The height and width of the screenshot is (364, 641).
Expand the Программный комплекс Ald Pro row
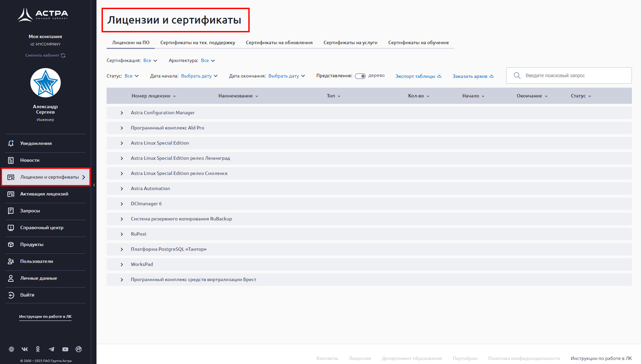[122, 128]
